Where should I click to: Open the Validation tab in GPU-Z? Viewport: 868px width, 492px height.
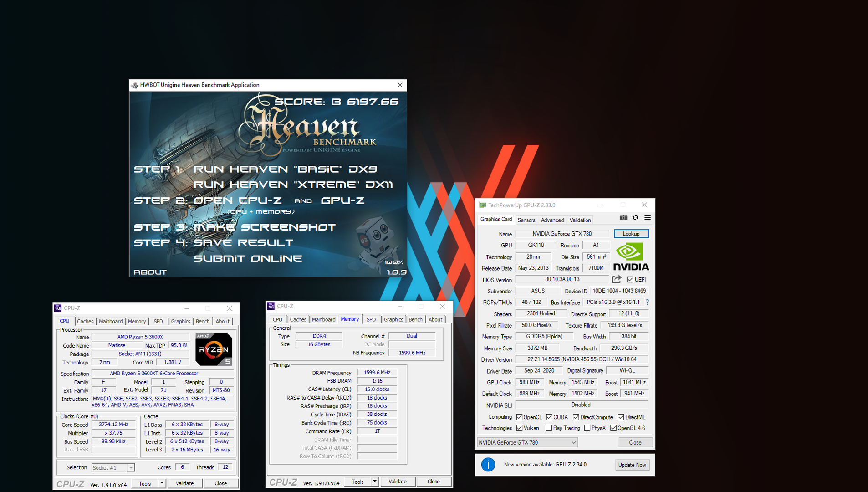(x=580, y=220)
